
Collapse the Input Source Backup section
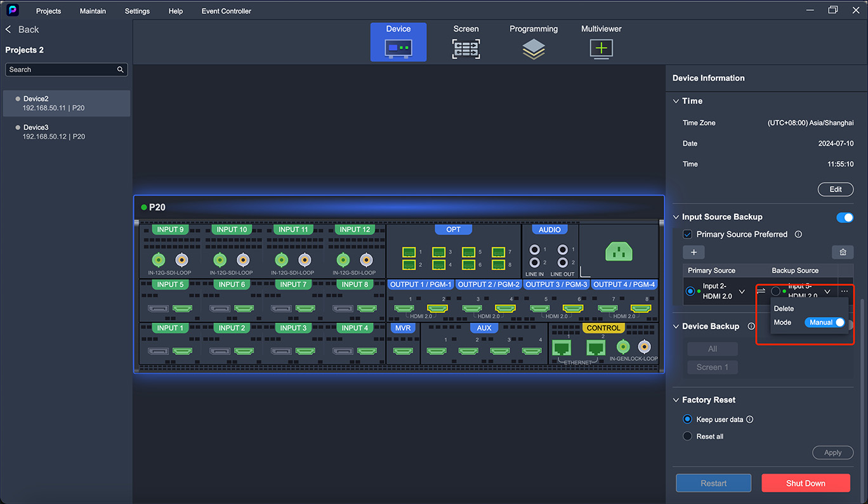pyautogui.click(x=676, y=217)
